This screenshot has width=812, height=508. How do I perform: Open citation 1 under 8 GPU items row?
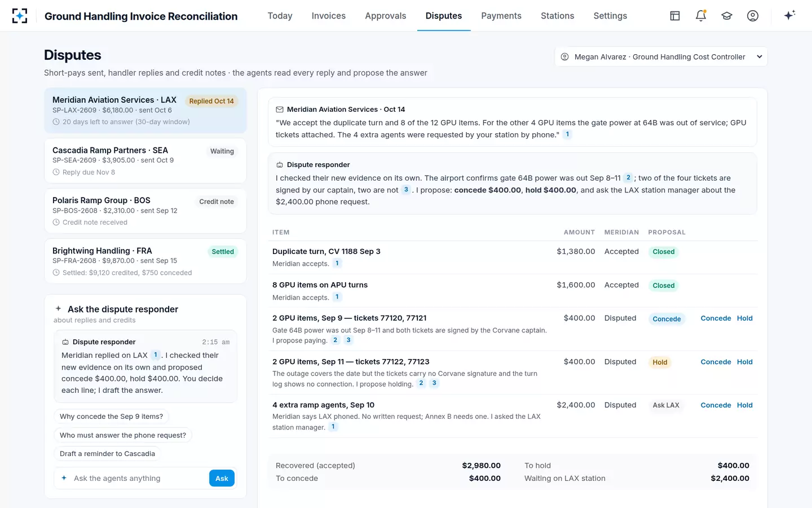tap(337, 297)
